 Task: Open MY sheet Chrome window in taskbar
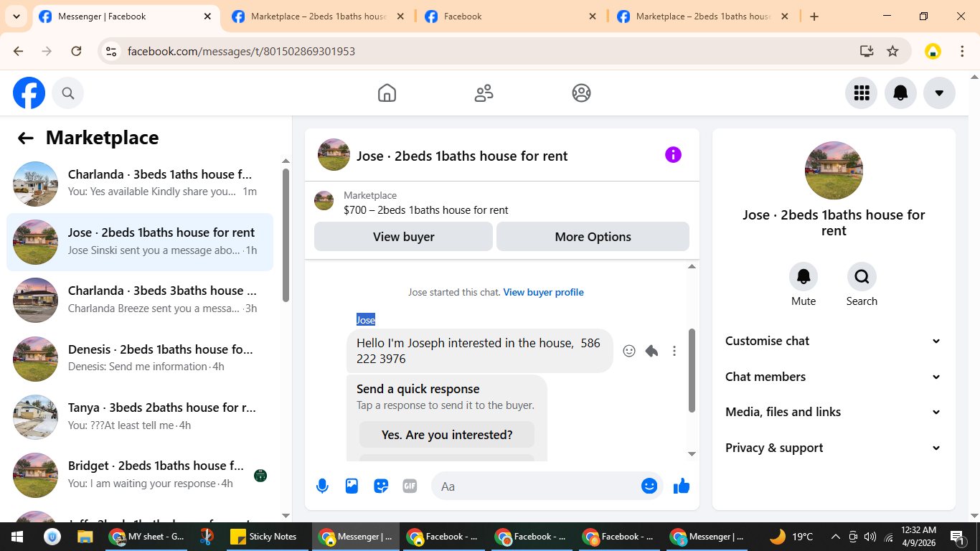(x=147, y=537)
